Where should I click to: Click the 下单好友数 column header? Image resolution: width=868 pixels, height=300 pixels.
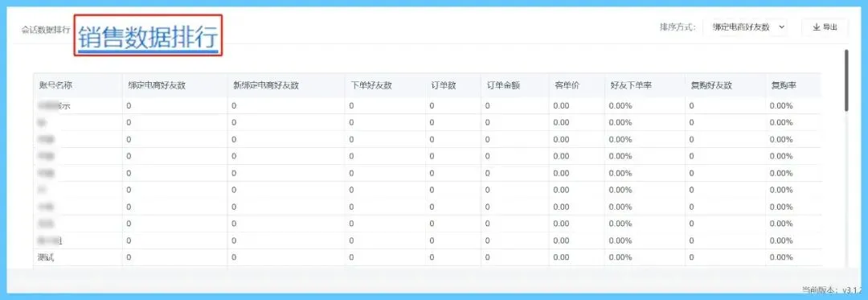[x=371, y=85]
